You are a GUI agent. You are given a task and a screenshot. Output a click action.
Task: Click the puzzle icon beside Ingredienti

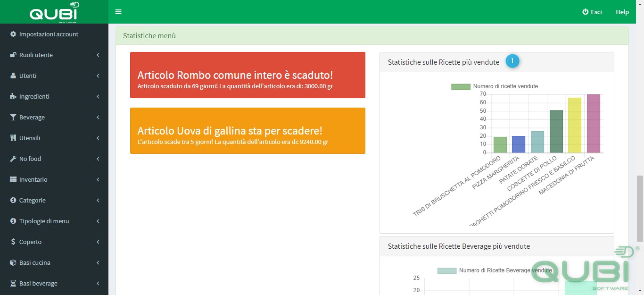pyautogui.click(x=13, y=97)
